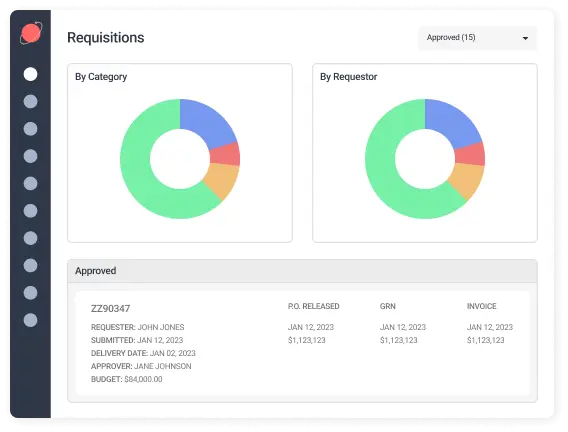
Task: Click orange segment in By Category chart
Action: (222, 180)
